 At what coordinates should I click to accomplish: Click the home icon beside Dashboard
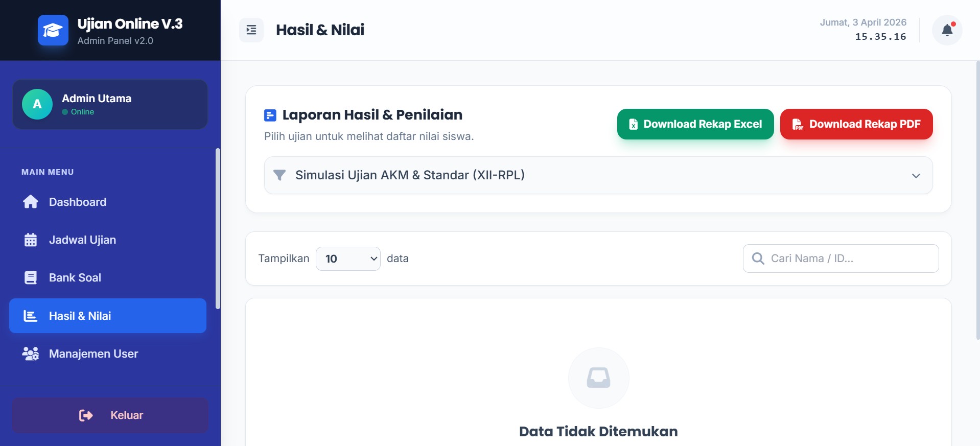pyautogui.click(x=31, y=202)
